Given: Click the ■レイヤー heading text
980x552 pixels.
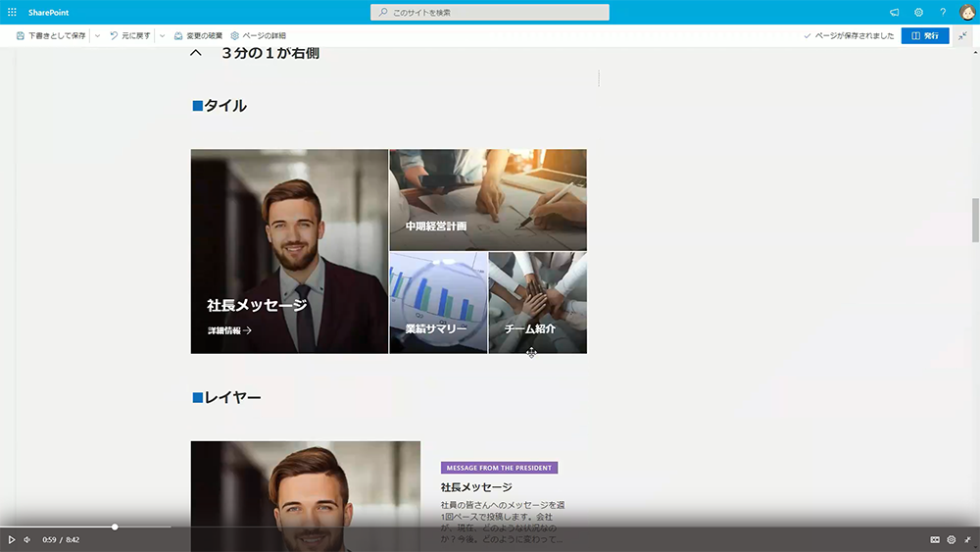Looking at the screenshot, I should 226,398.
